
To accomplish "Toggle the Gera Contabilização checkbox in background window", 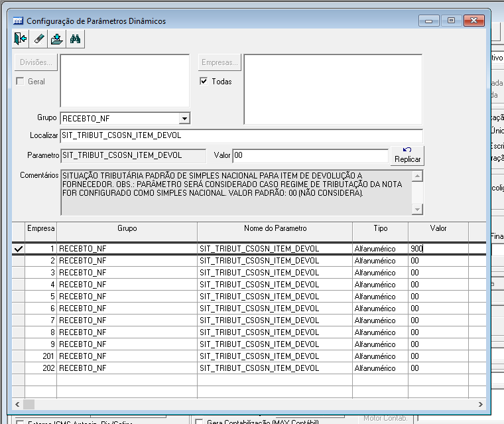I will point(200,421).
